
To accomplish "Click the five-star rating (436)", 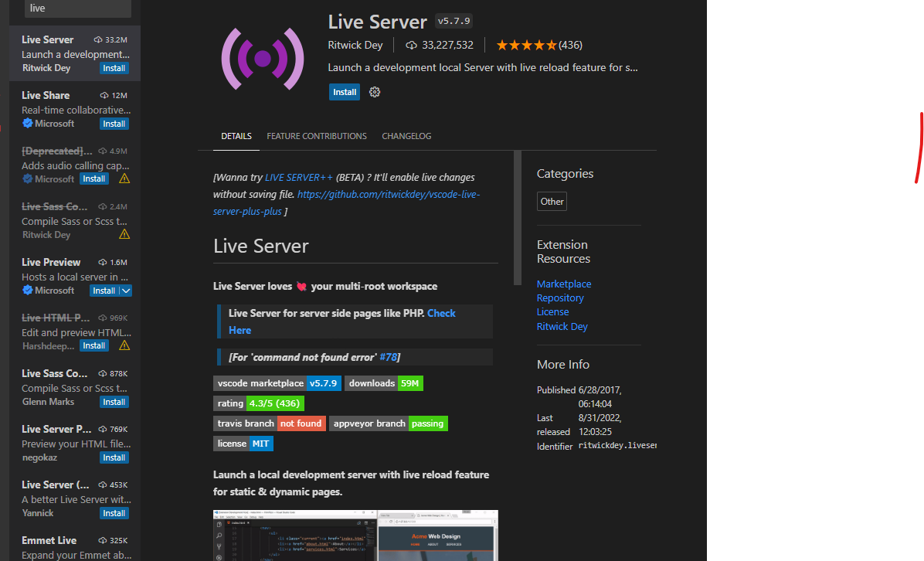I will click(539, 45).
